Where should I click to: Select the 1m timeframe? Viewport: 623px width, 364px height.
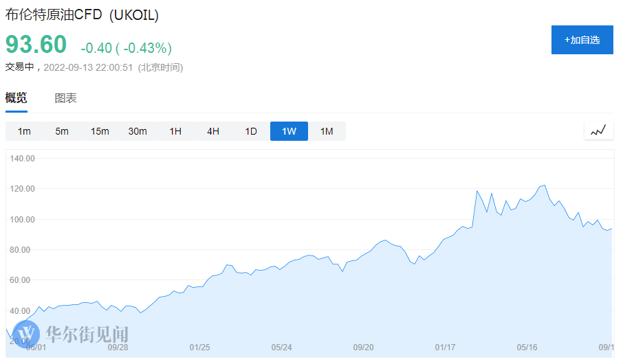(x=24, y=131)
